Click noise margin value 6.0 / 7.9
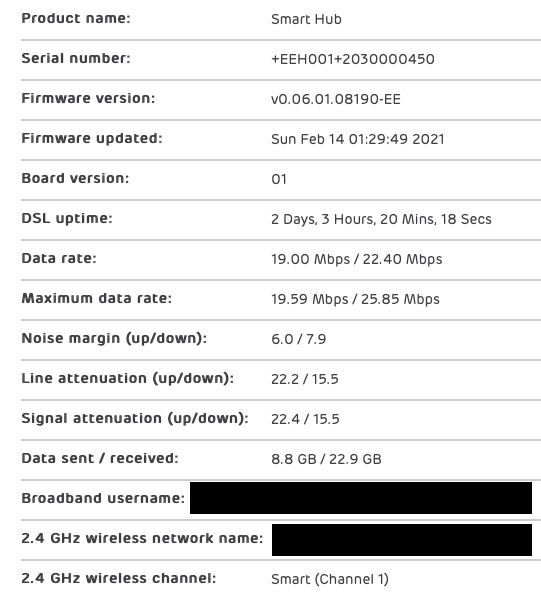This screenshot has height=594, width=541. [x=299, y=339]
